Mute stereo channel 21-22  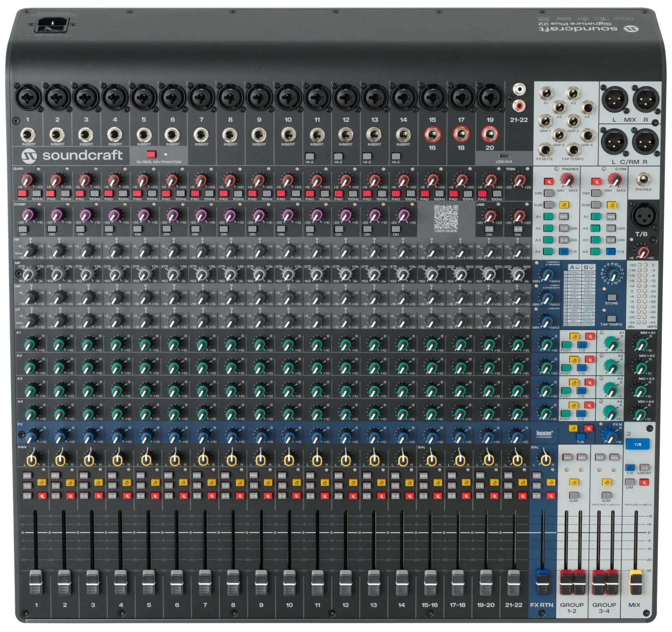point(523,496)
